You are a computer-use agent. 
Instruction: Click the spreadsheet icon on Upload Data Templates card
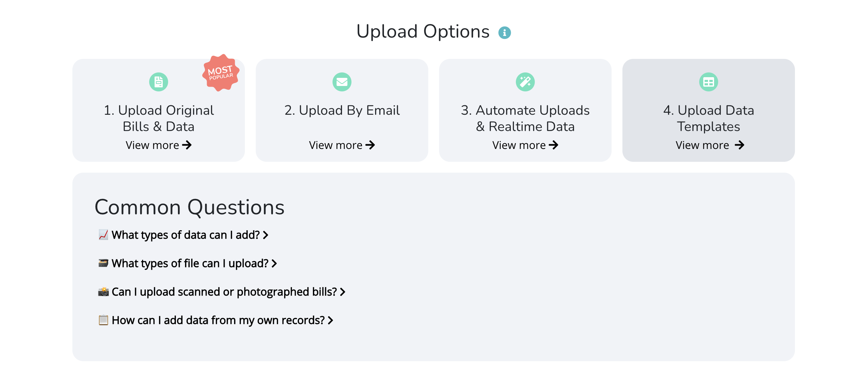(708, 82)
